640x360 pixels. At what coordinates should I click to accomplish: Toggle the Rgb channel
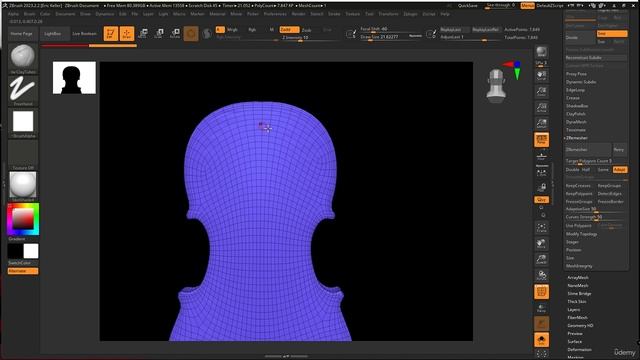click(252, 30)
